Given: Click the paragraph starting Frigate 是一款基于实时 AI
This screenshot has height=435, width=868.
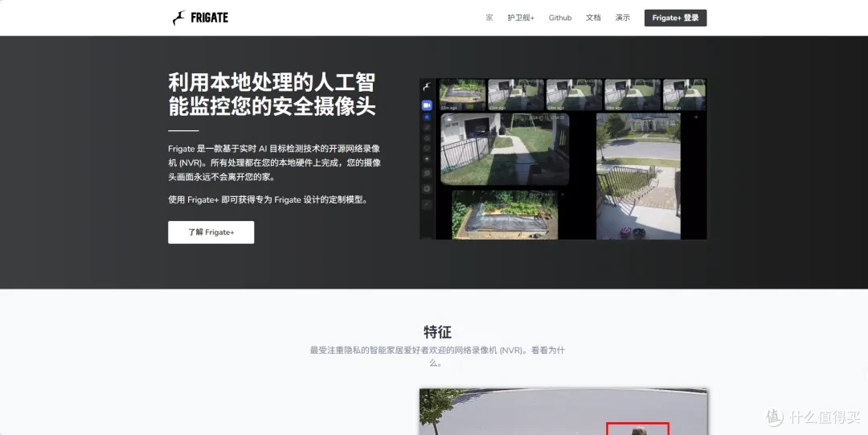Looking at the screenshot, I should point(275,163).
